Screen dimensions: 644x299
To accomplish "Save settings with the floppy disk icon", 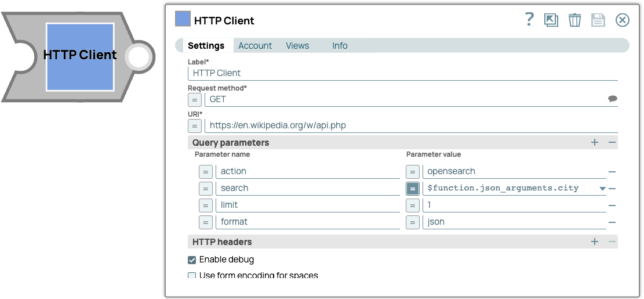I will [x=598, y=20].
